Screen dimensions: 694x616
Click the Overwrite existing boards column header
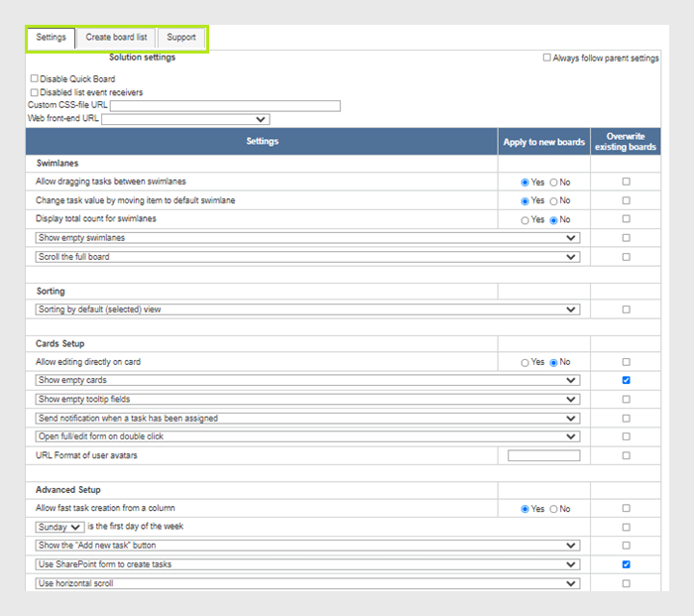click(626, 142)
